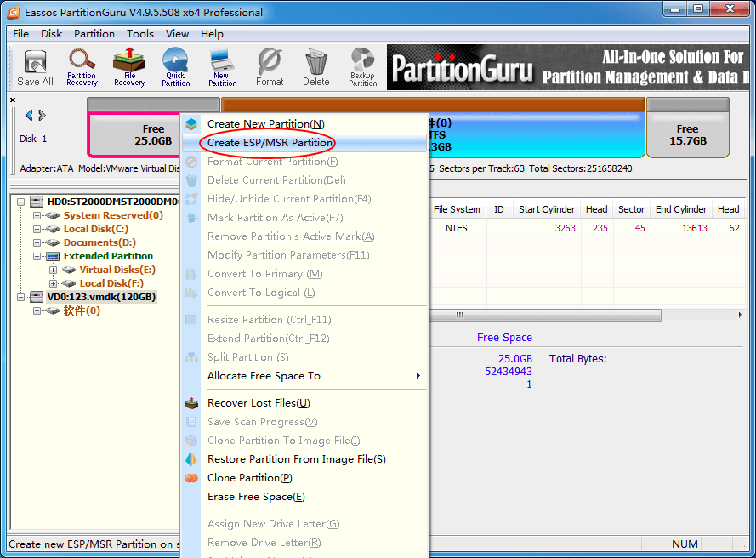Go to next disk arrow
This screenshot has height=558, width=756.
(42, 116)
